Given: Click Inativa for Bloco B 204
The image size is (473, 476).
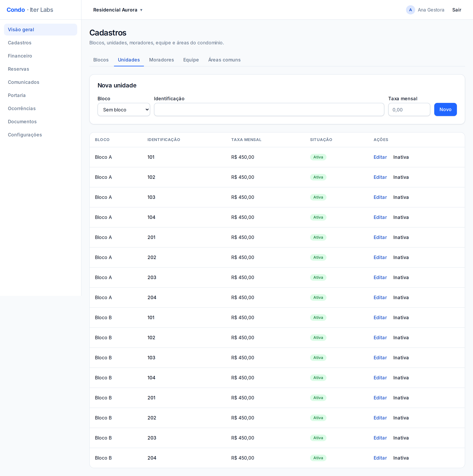Looking at the screenshot, I should [401, 458].
